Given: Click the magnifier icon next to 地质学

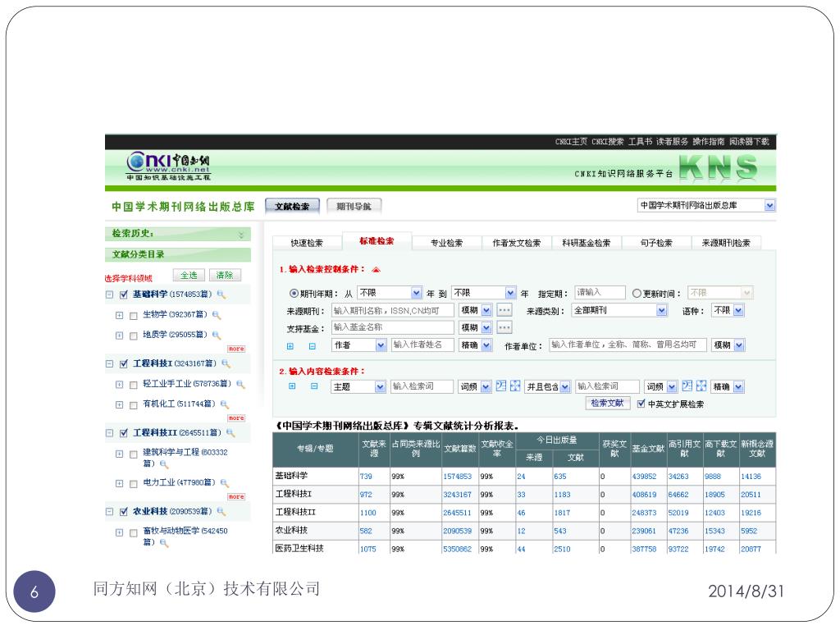Looking at the screenshot, I should [217, 336].
